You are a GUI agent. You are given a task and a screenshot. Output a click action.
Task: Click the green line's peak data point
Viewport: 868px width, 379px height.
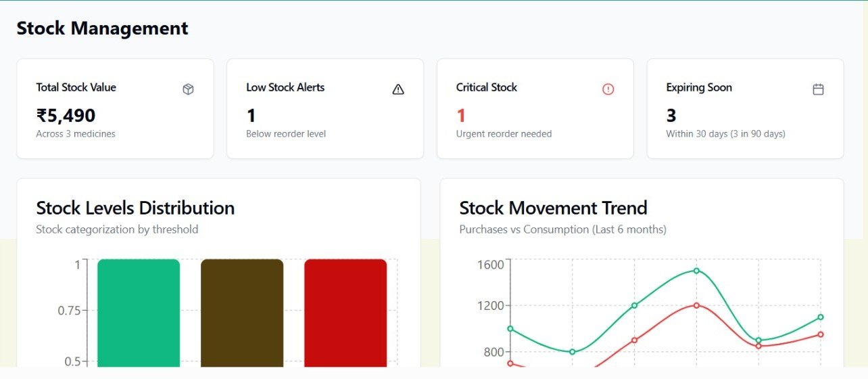pyautogui.click(x=696, y=271)
